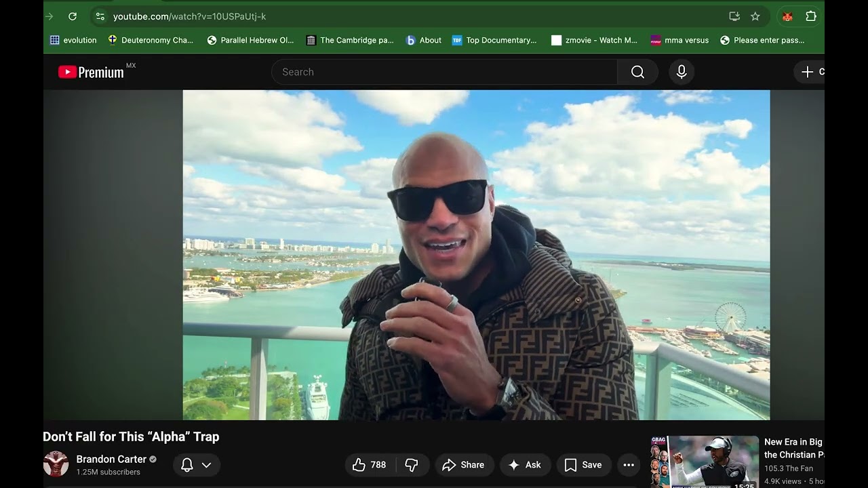Open Brandon Carter channel avatar

56,464
